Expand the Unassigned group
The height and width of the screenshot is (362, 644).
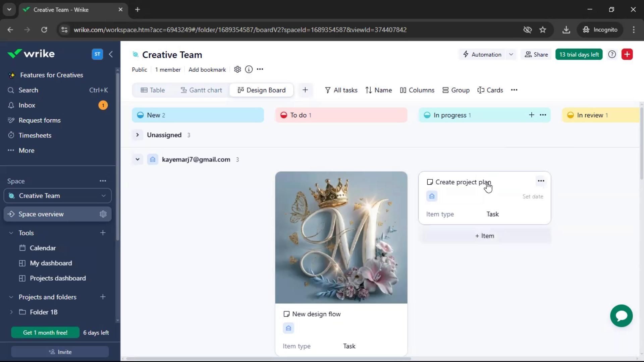click(137, 135)
